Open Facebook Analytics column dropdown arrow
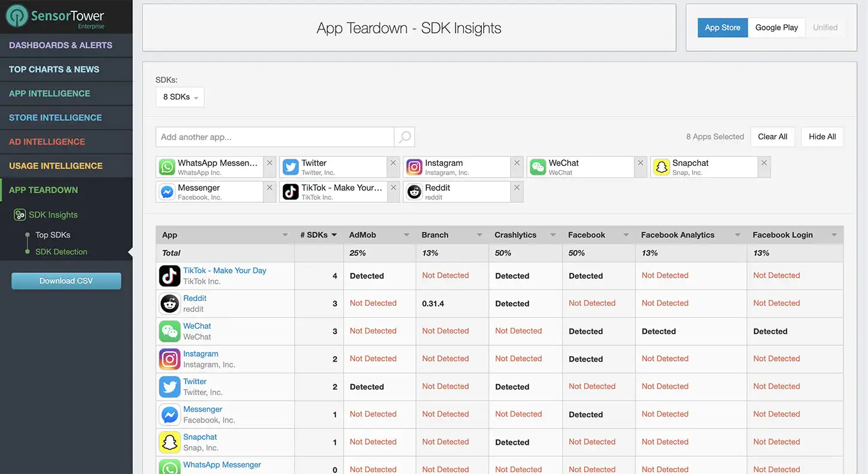This screenshot has height=474, width=868. click(738, 235)
